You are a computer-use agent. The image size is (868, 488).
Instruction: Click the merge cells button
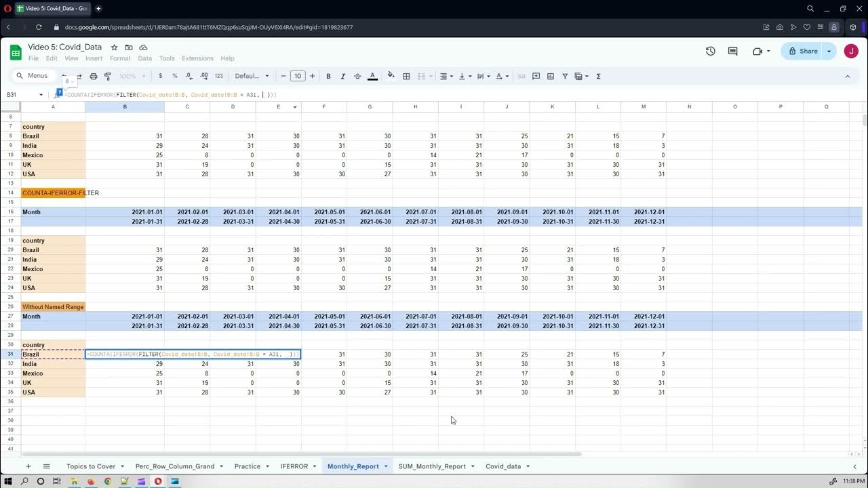pyautogui.click(x=421, y=76)
